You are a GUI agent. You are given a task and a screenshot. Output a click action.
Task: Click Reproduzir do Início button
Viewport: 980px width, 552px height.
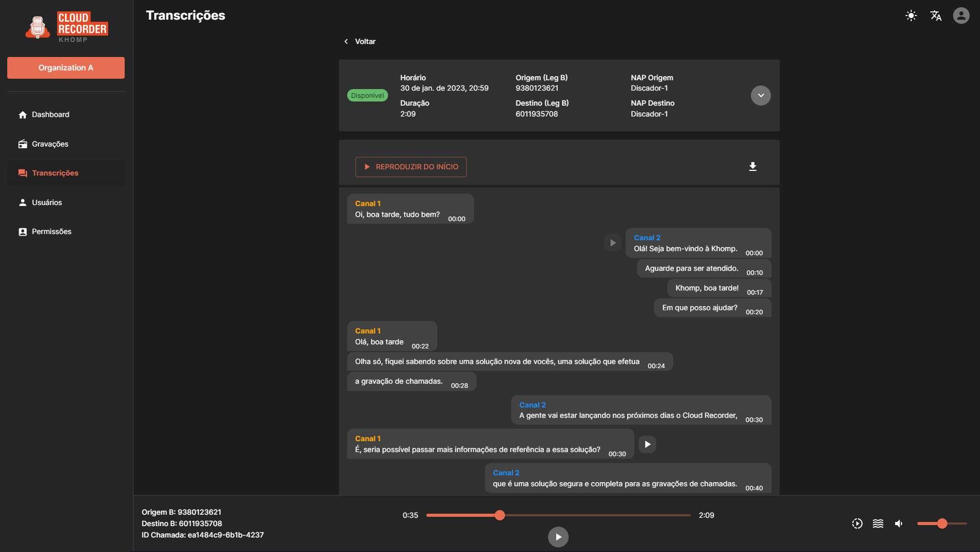tap(411, 167)
